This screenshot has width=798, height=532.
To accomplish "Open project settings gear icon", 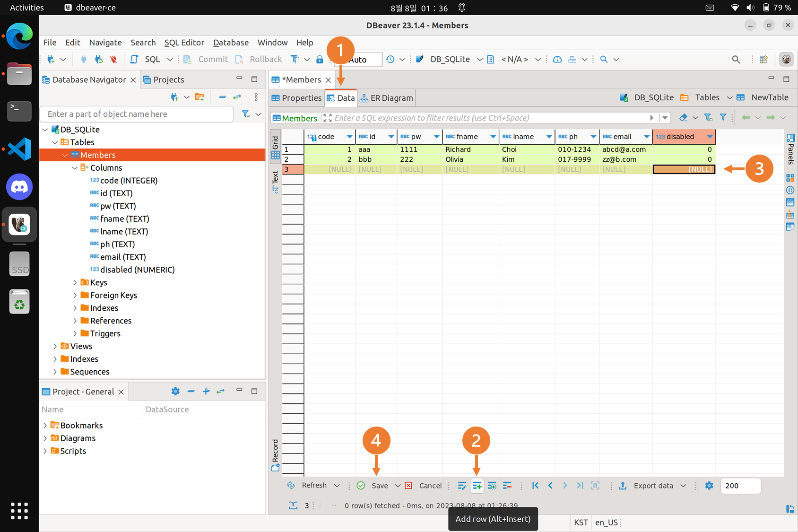I will pyautogui.click(x=175, y=391).
